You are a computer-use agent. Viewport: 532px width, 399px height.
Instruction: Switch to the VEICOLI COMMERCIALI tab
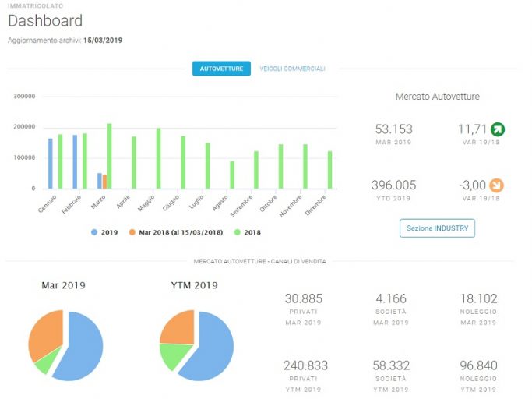pos(292,69)
